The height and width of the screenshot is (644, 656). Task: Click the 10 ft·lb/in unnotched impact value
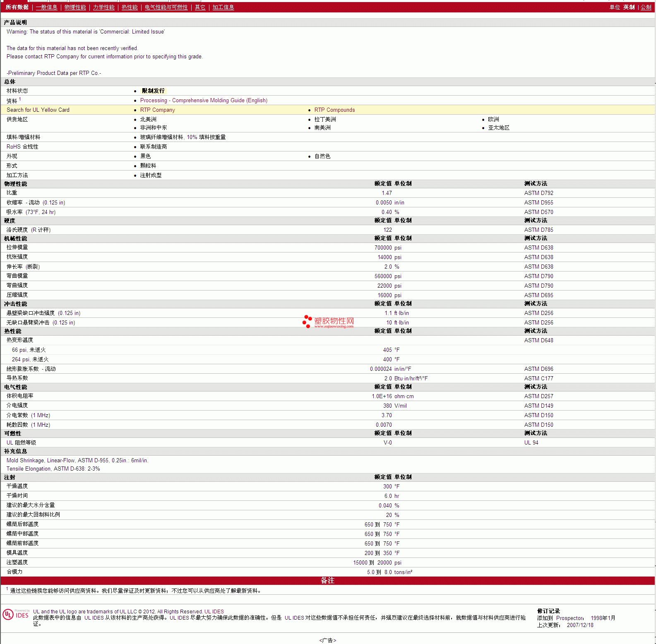click(397, 322)
